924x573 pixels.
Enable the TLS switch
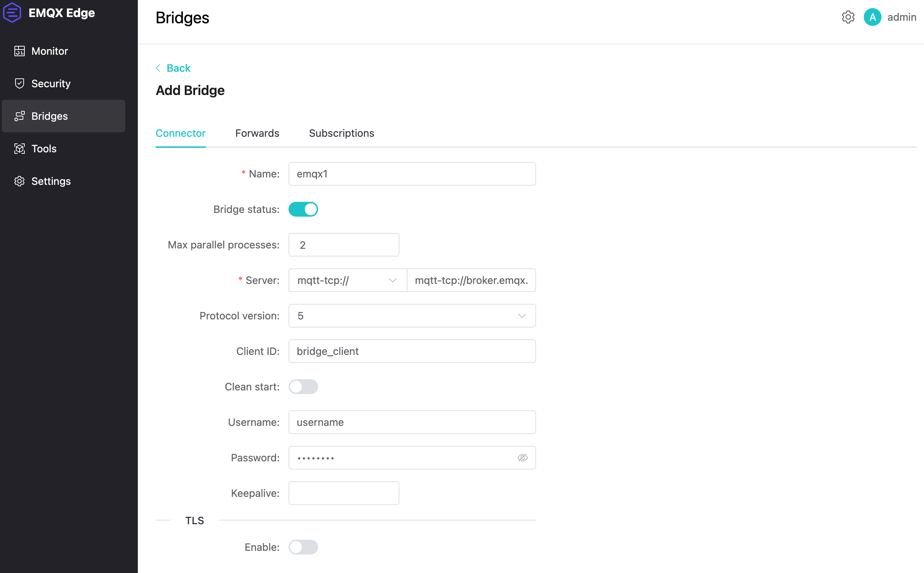(303, 547)
